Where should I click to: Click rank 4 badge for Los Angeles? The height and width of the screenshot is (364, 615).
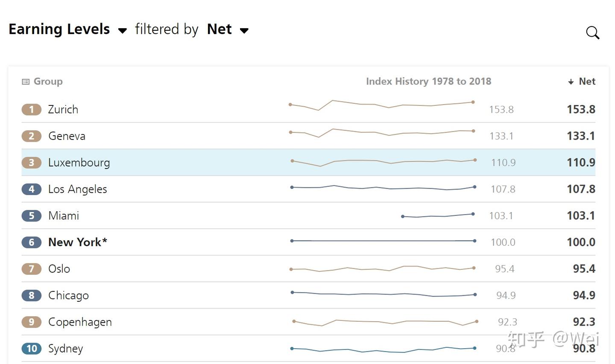pyautogui.click(x=31, y=189)
